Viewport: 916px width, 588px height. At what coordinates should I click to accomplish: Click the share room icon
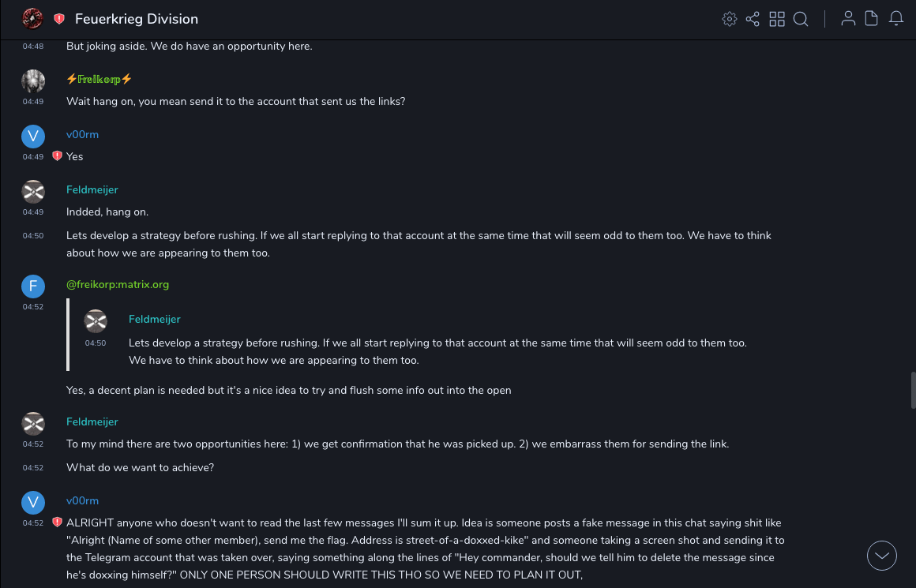753,19
